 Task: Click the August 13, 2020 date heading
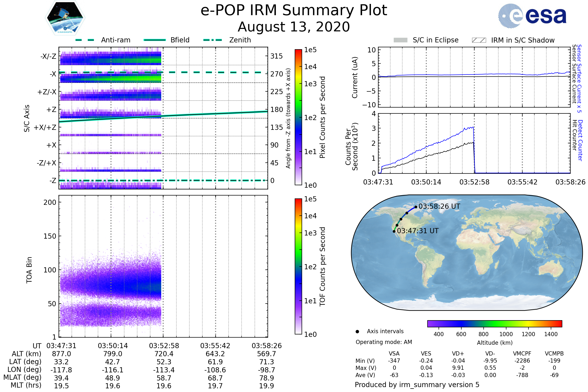(294, 27)
